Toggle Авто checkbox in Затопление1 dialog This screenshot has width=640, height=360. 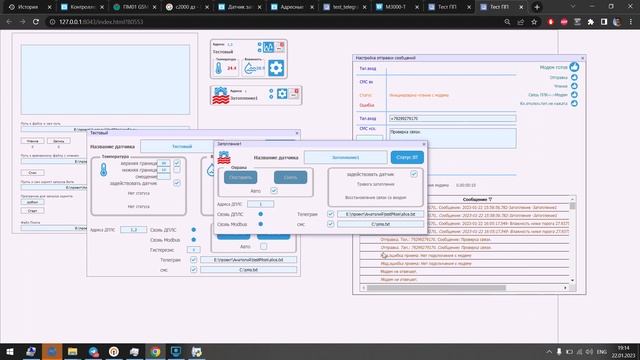tap(274, 191)
